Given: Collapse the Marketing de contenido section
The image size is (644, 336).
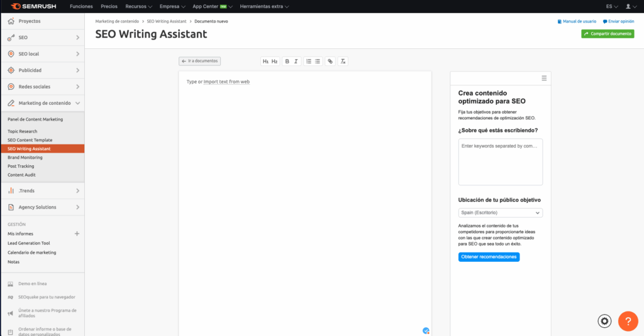Looking at the screenshot, I should click(x=77, y=103).
